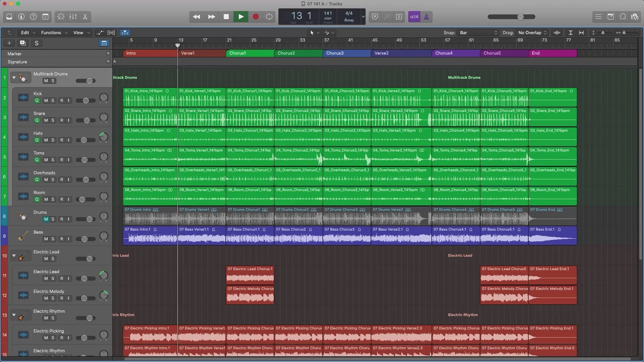Collapse the Multitrack Drums track stack
644x362 pixels.
[14, 77]
